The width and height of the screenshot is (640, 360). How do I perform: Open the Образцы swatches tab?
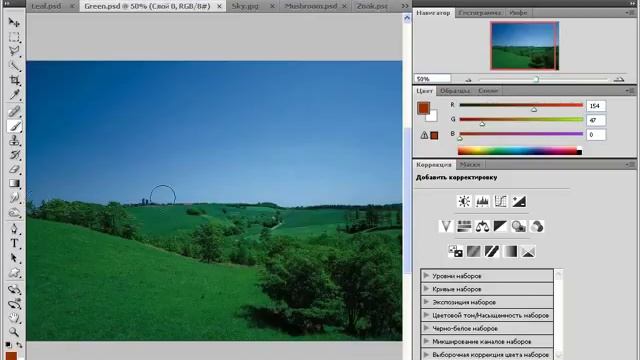455,91
